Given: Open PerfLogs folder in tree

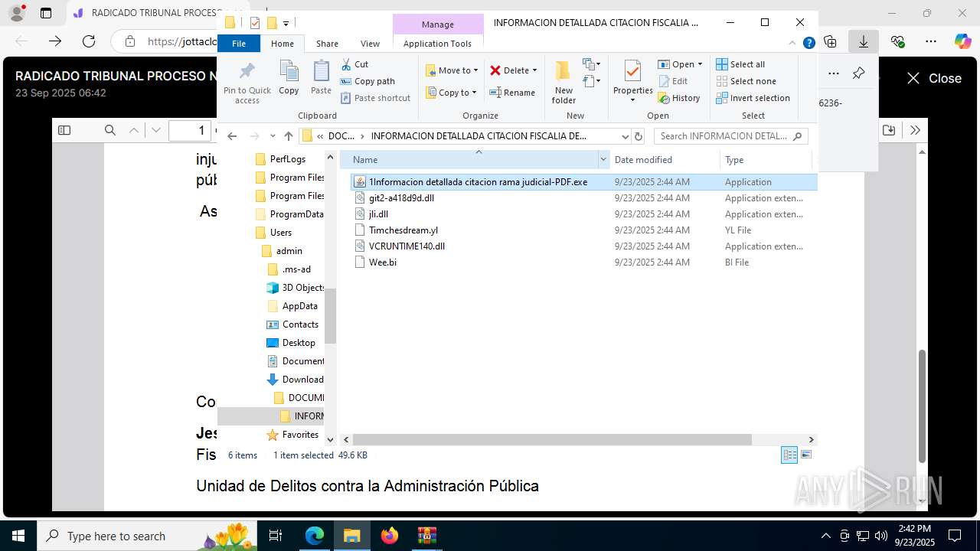Looking at the screenshot, I should [287, 159].
